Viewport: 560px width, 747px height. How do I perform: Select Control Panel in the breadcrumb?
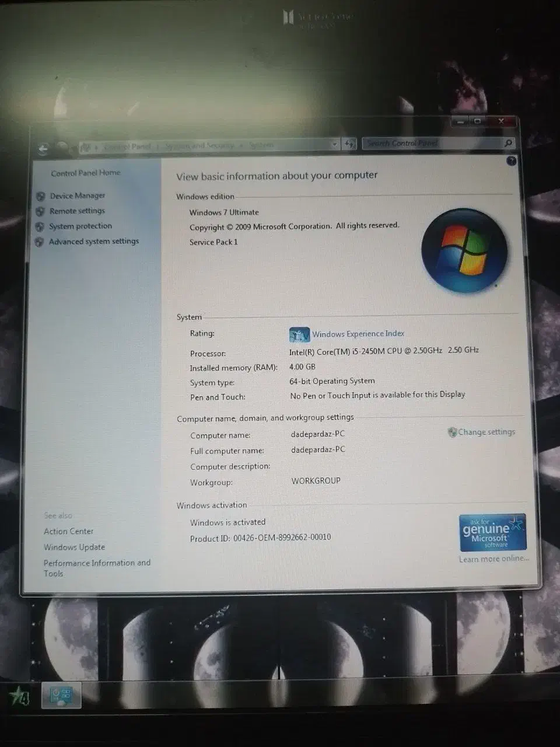(127, 146)
